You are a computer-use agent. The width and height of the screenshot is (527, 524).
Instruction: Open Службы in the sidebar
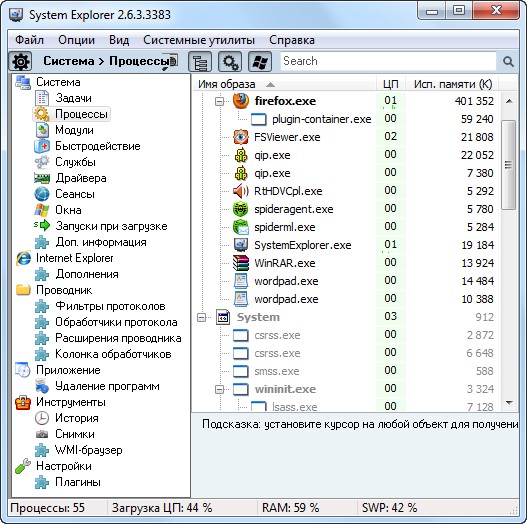[x=75, y=162]
